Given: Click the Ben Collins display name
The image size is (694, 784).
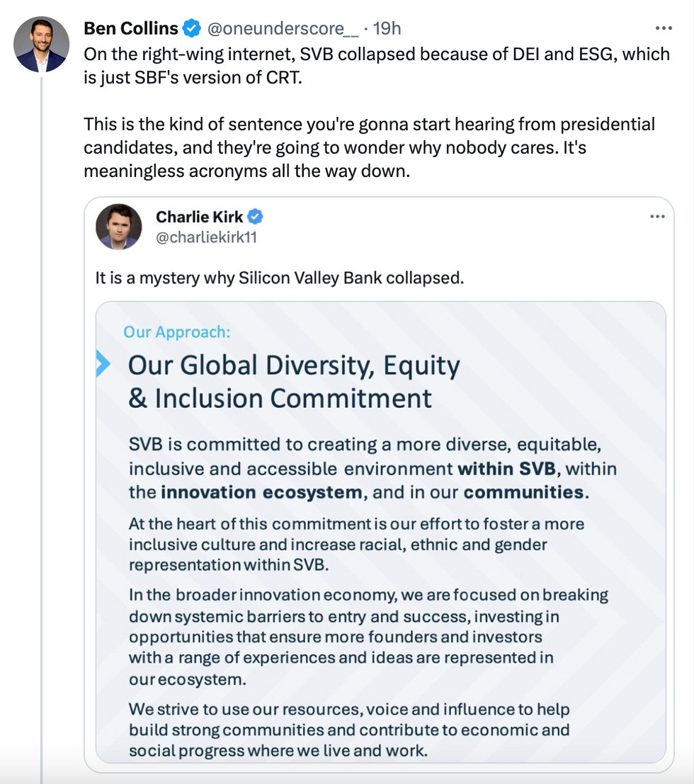Looking at the screenshot, I should (x=130, y=28).
